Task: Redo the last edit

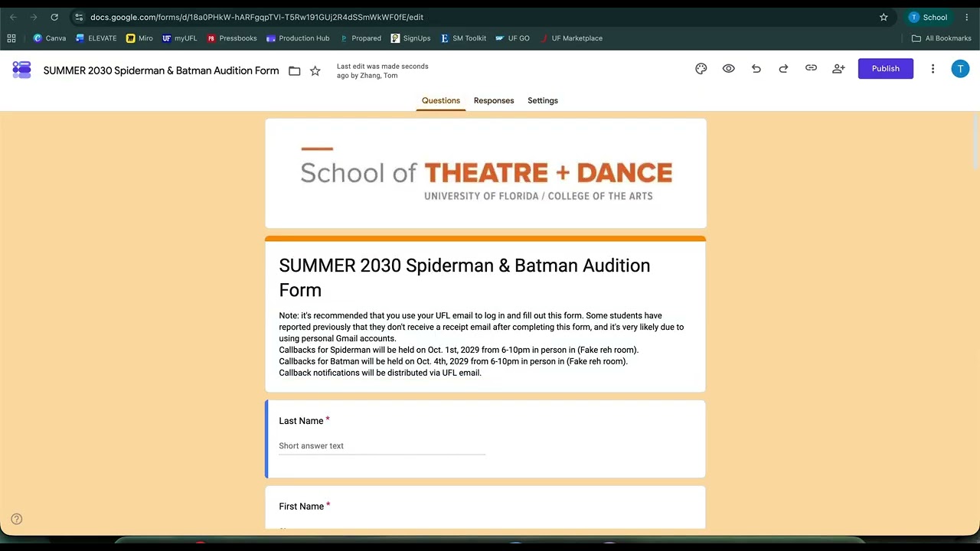Action: point(783,69)
